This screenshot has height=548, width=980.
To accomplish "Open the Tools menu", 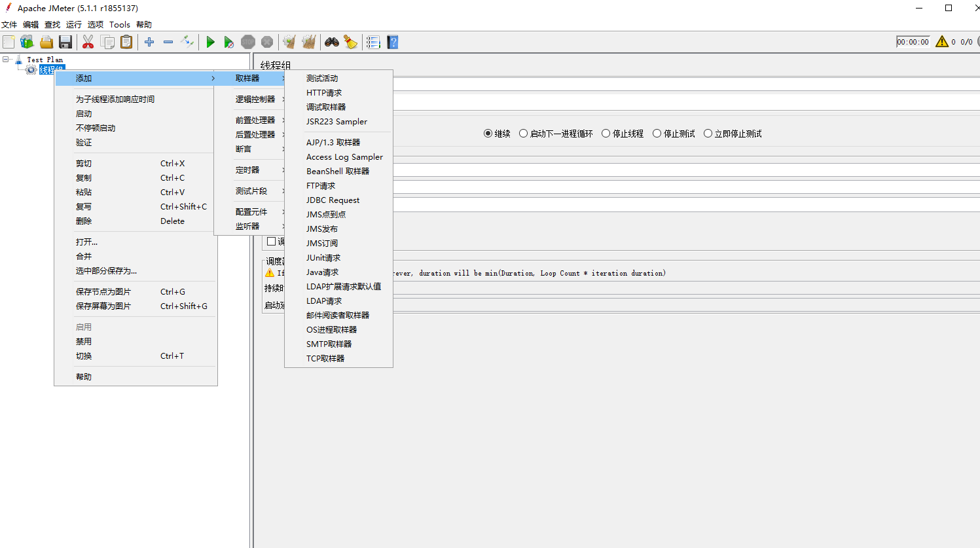I will pos(120,25).
